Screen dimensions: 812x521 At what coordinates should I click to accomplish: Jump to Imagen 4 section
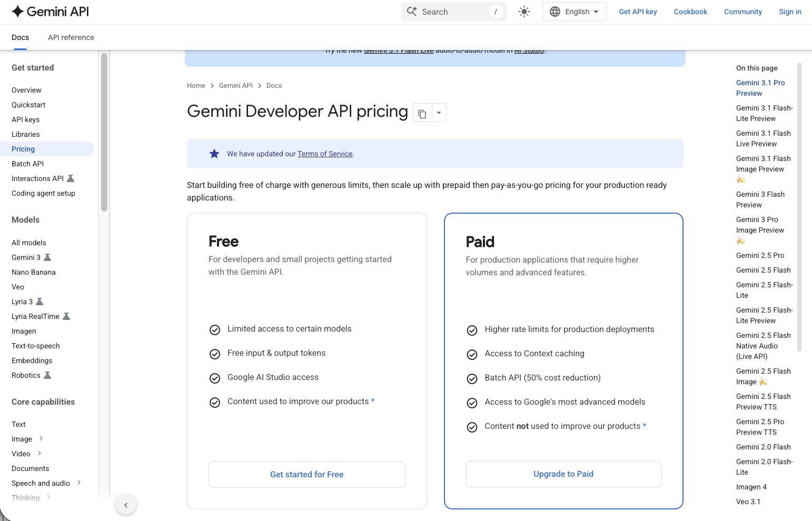click(x=751, y=487)
